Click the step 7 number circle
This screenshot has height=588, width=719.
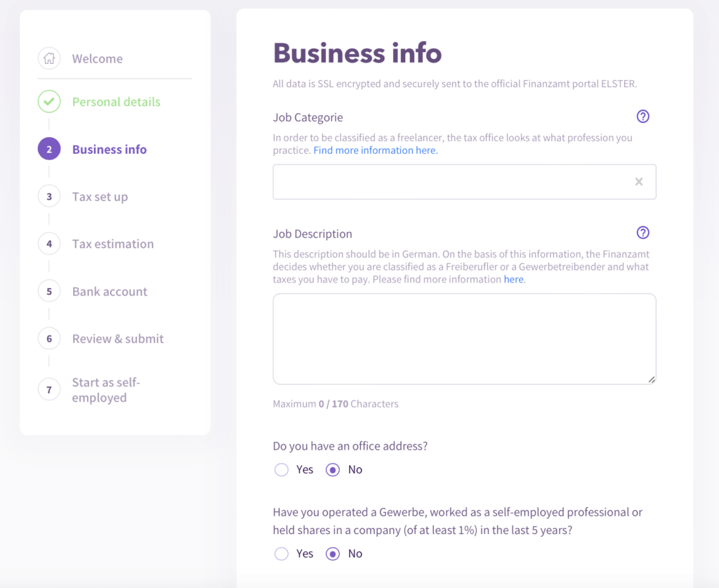click(x=49, y=389)
